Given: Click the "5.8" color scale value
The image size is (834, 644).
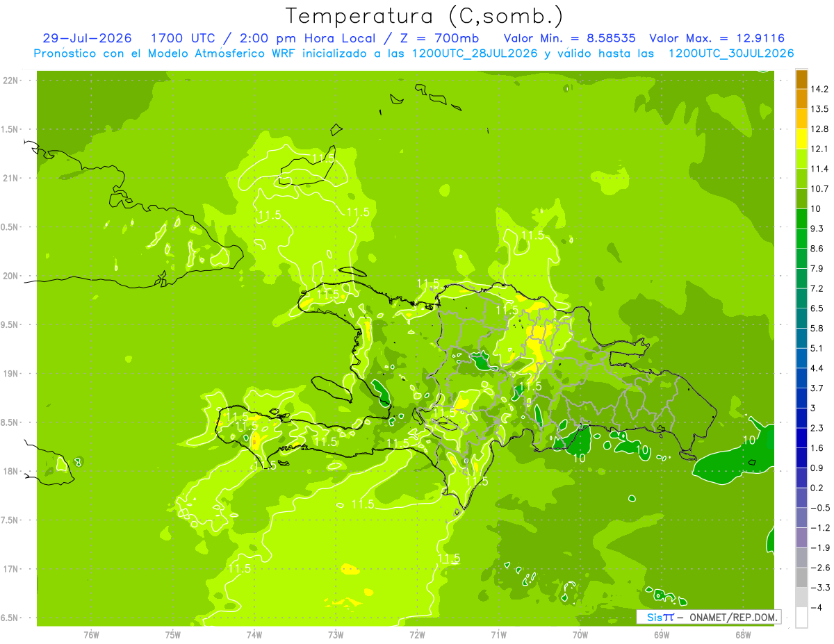Looking at the screenshot, I should pyautogui.click(x=818, y=328).
